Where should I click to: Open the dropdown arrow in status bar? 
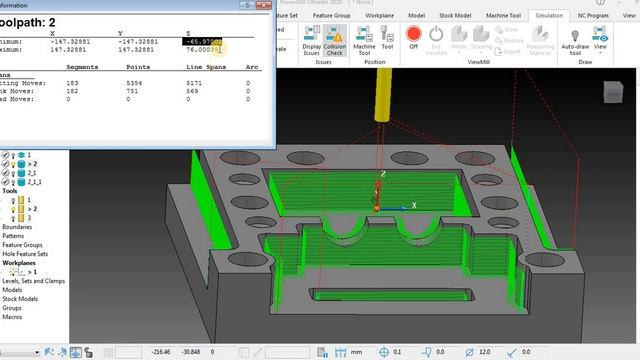coord(37,352)
